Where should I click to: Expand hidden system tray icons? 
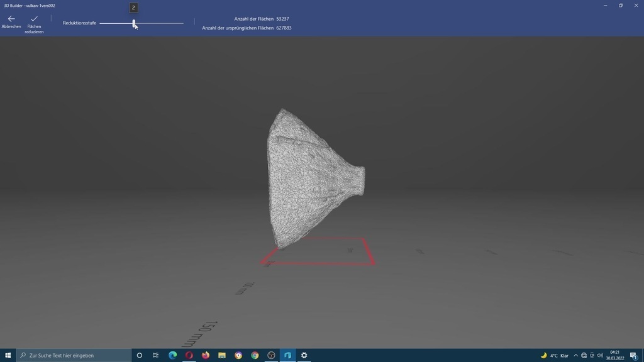point(575,355)
